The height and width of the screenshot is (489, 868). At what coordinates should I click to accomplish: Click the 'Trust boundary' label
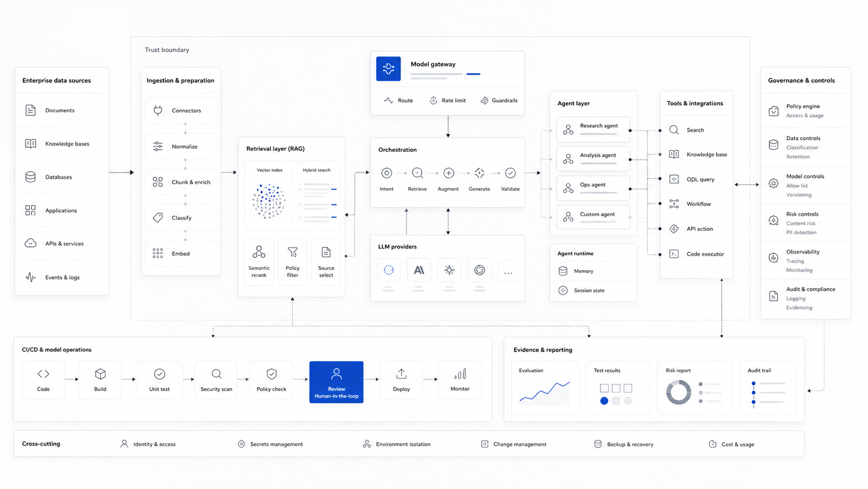167,50
